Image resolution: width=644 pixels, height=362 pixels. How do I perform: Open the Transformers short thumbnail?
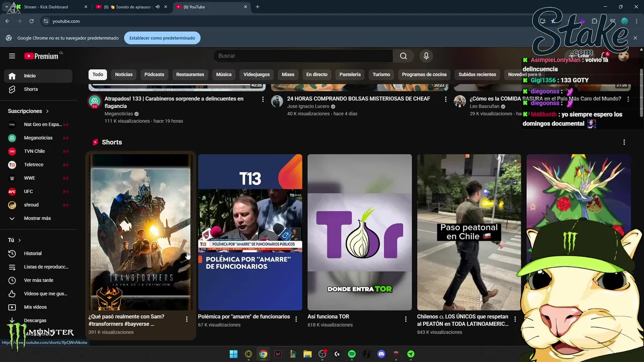(x=140, y=232)
